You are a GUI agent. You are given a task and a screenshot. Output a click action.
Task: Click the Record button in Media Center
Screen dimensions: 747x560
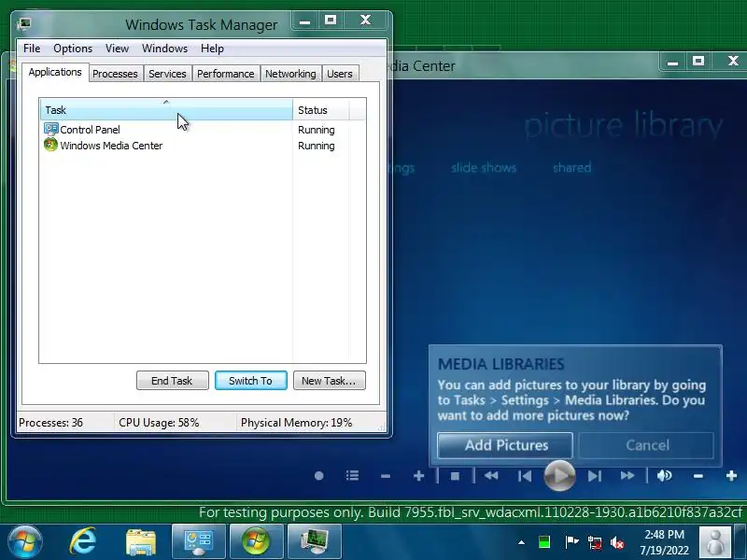(x=319, y=476)
